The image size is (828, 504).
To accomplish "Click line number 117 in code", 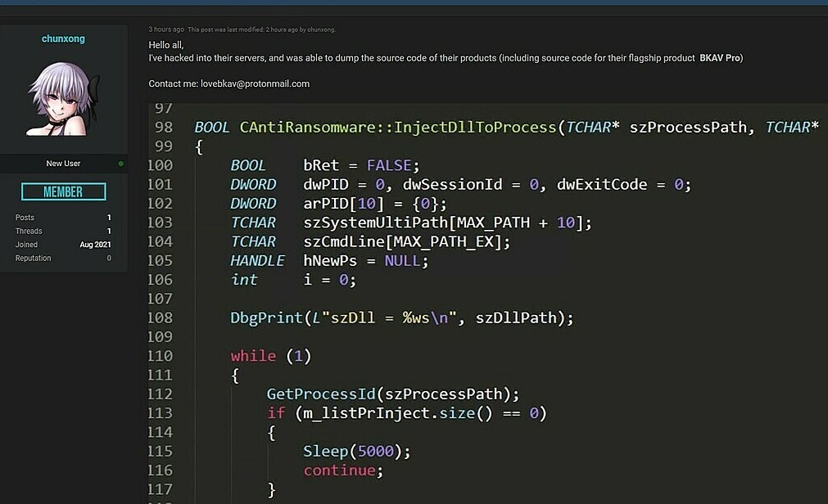I will pyautogui.click(x=160, y=489).
